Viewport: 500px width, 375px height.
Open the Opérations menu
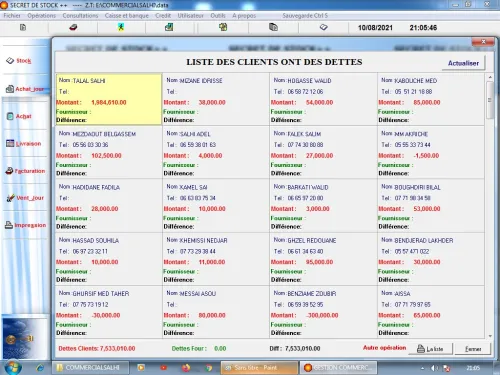click(x=42, y=16)
